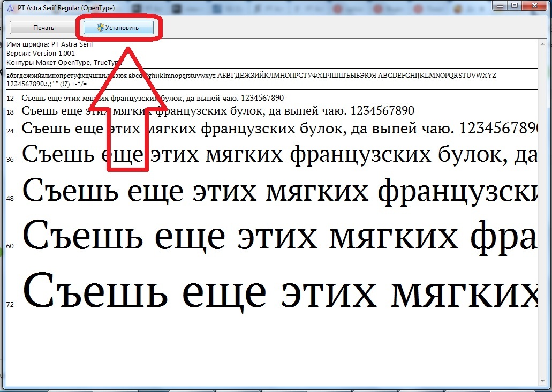Click the size label '24'
The width and height of the screenshot is (552, 392).
coord(10,131)
